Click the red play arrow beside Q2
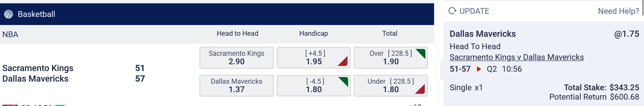This screenshot has width=644, height=106. (479, 69)
